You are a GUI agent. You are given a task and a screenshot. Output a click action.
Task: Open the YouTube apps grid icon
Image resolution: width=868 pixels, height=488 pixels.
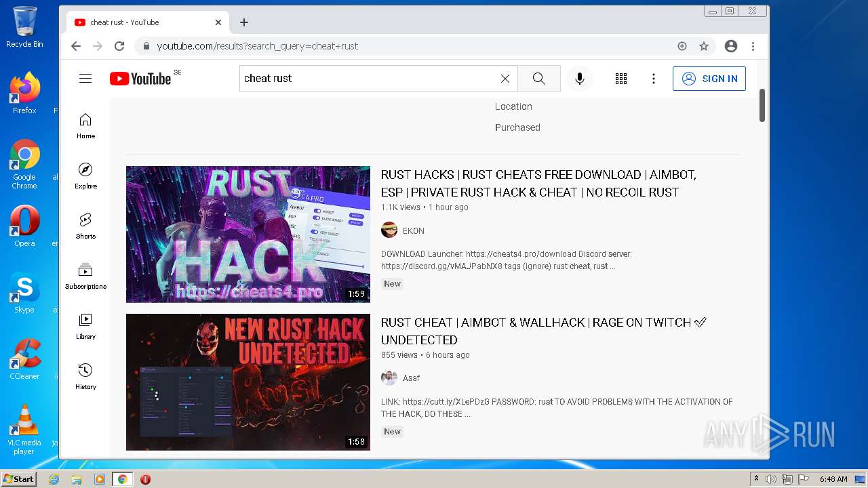point(621,79)
